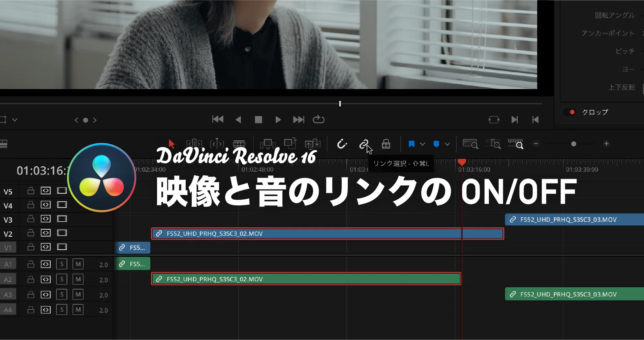
Task: Click the Match Frame icon in viewer
Action: click(x=494, y=120)
